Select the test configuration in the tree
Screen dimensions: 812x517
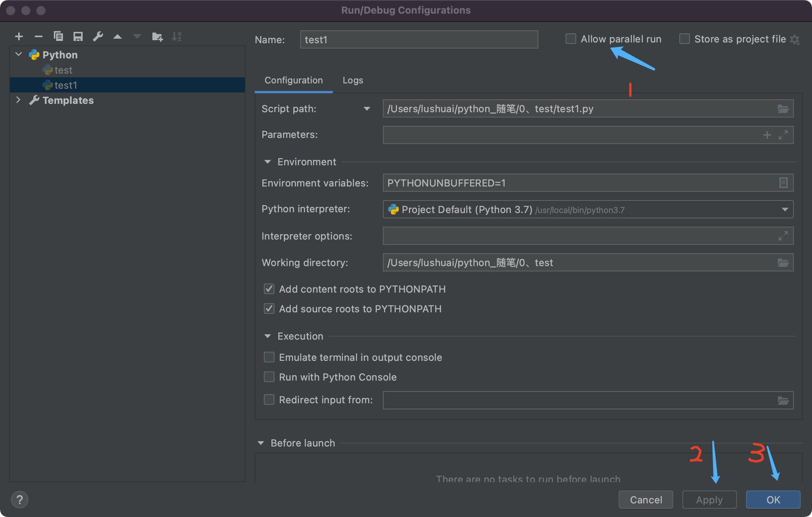[127, 70]
